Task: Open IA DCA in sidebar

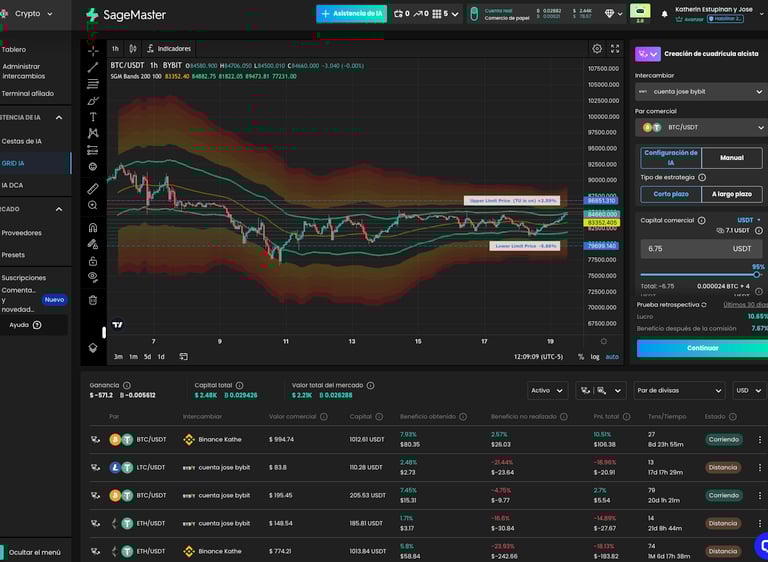Action: point(12,185)
